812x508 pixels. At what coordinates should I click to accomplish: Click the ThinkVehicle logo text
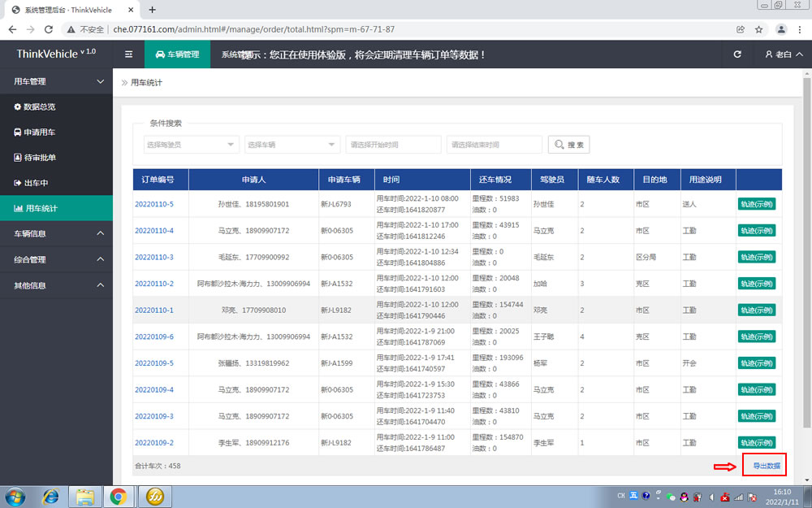[56, 54]
